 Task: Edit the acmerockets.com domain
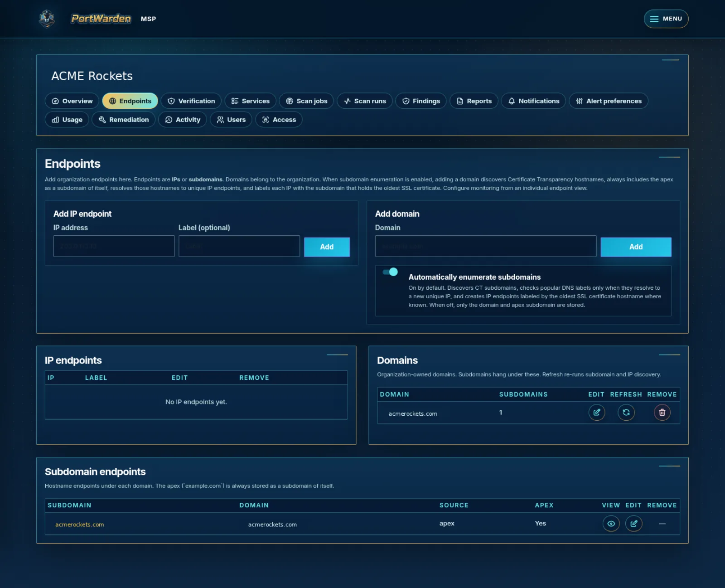[x=597, y=413]
